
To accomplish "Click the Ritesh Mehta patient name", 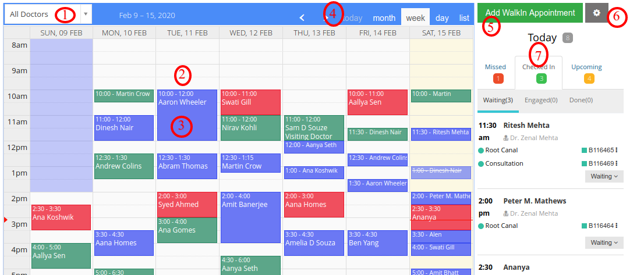I will click(526, 126).
